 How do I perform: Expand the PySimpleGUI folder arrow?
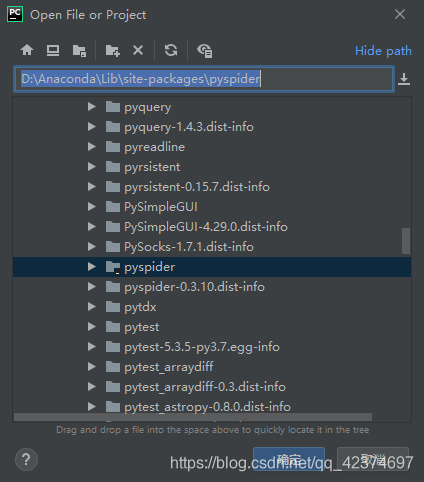(92, 207)
